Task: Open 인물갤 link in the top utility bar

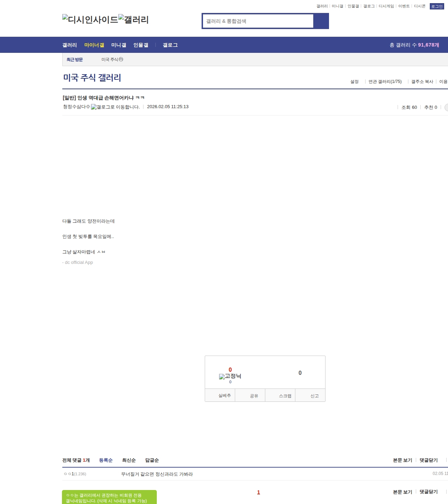Action: point(353,6)
